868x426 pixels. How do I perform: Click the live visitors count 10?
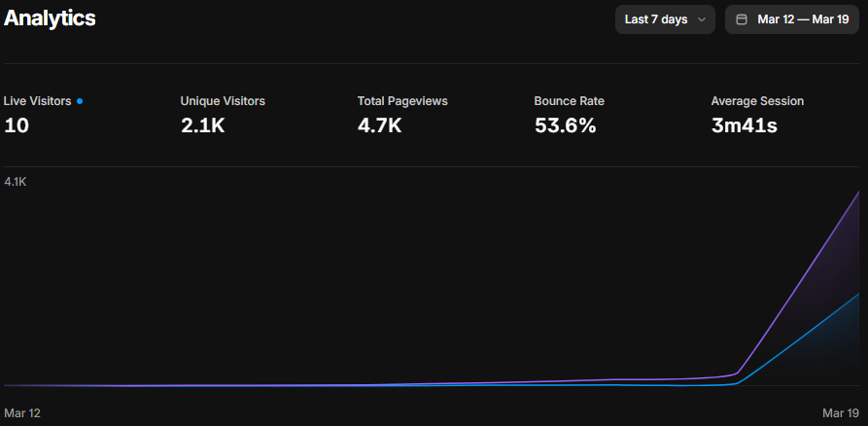(x=17, y=125)
